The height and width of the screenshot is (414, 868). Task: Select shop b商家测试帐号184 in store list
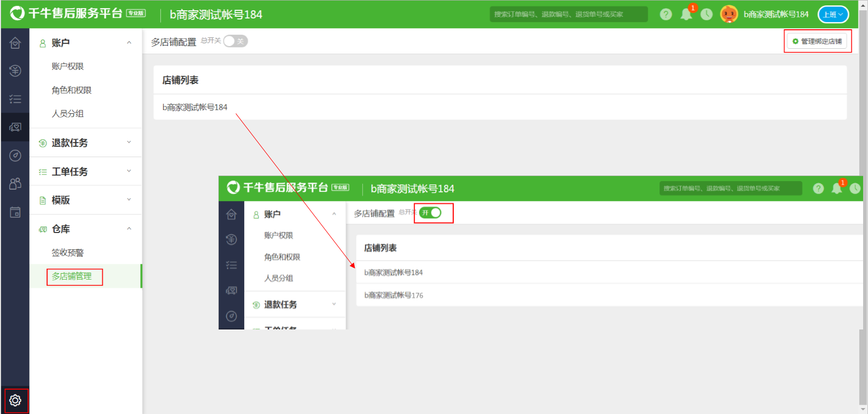(195, 107)
